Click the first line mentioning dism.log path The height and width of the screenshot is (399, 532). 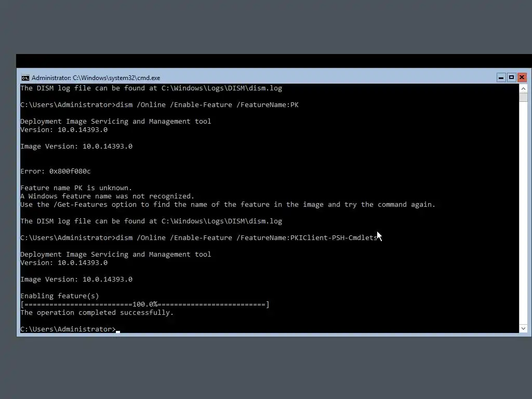click(151, 88)
